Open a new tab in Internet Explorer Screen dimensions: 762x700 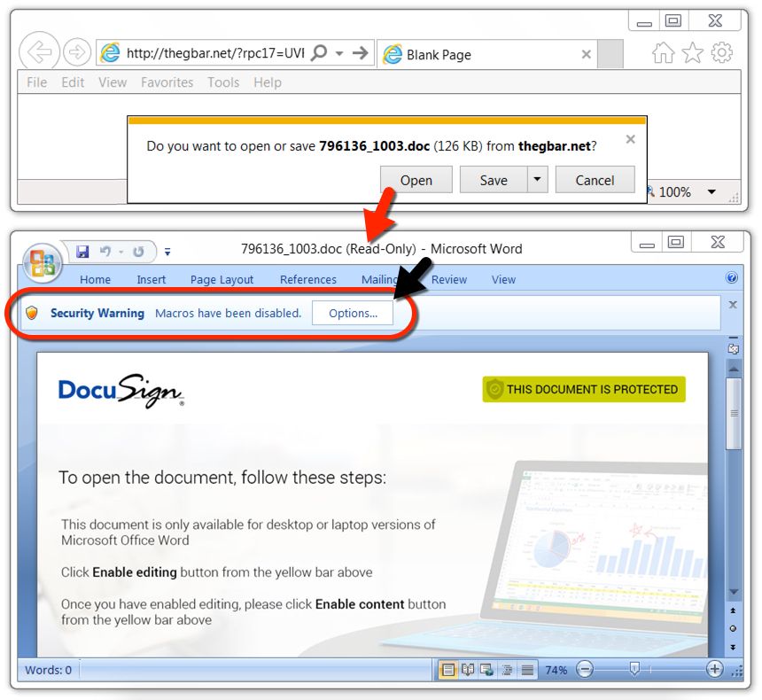tap(610, 54)
